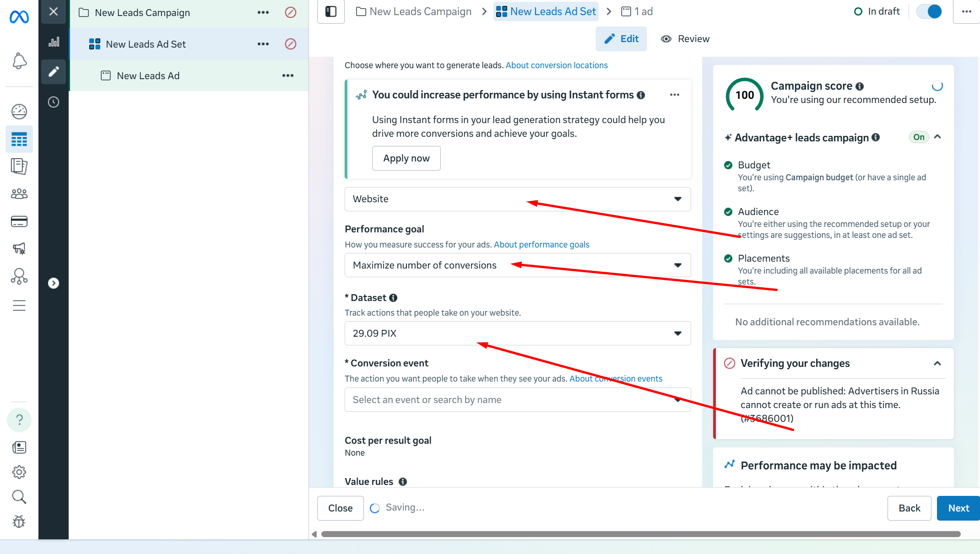Open events manager nodes icon
Image resolution: width=980 pixels, height=554 pixels.
[x=19, y=276]
